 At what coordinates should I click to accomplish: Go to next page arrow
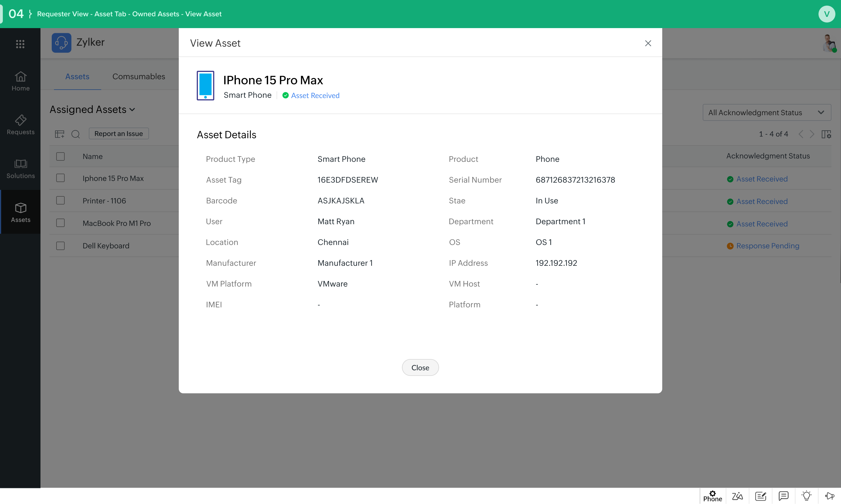812,134
